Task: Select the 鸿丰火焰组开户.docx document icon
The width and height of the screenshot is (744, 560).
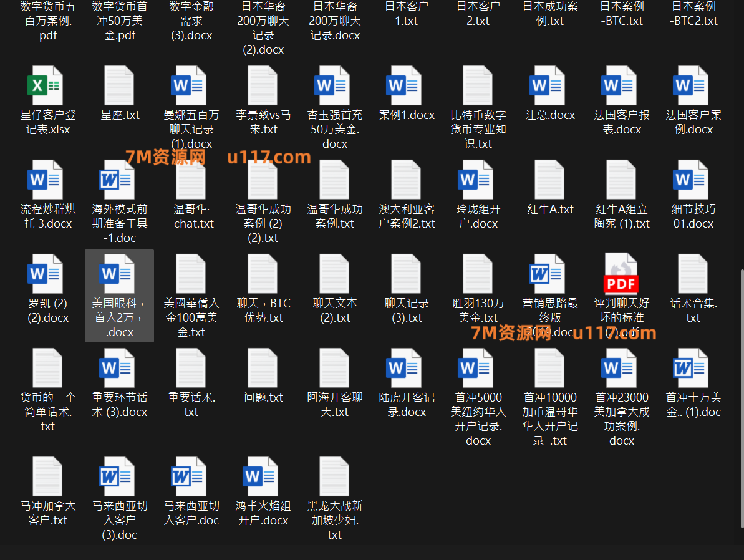Action: (263, 477)
